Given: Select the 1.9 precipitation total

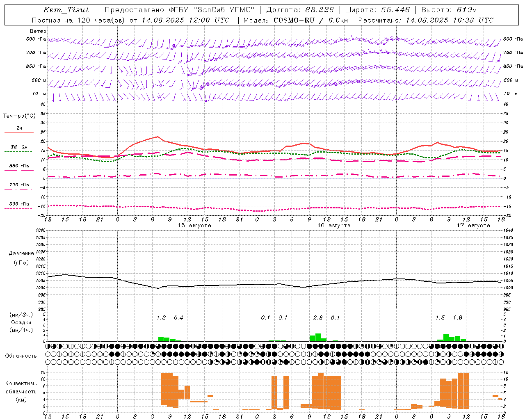Looking at the screenshot, I should click(457, 317).
